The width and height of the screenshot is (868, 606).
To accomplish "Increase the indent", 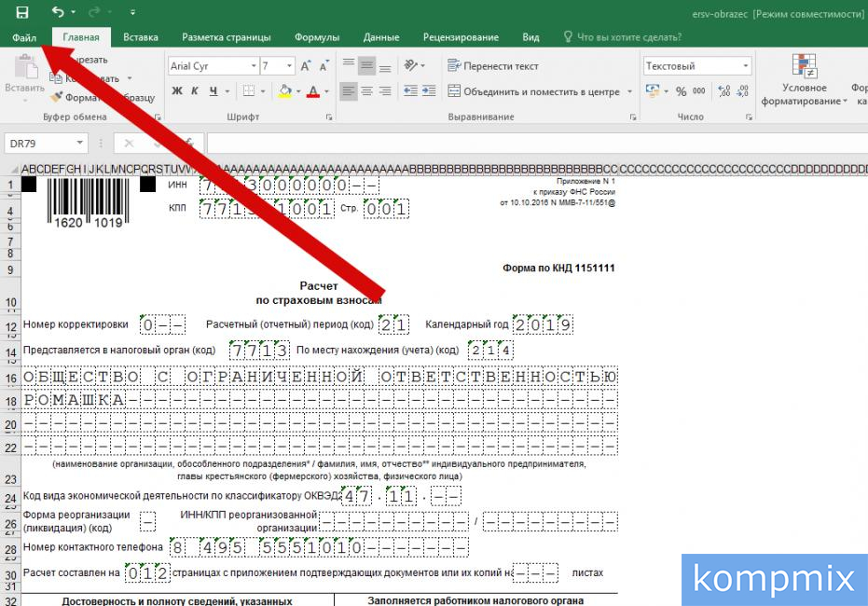I will [429, 90].
